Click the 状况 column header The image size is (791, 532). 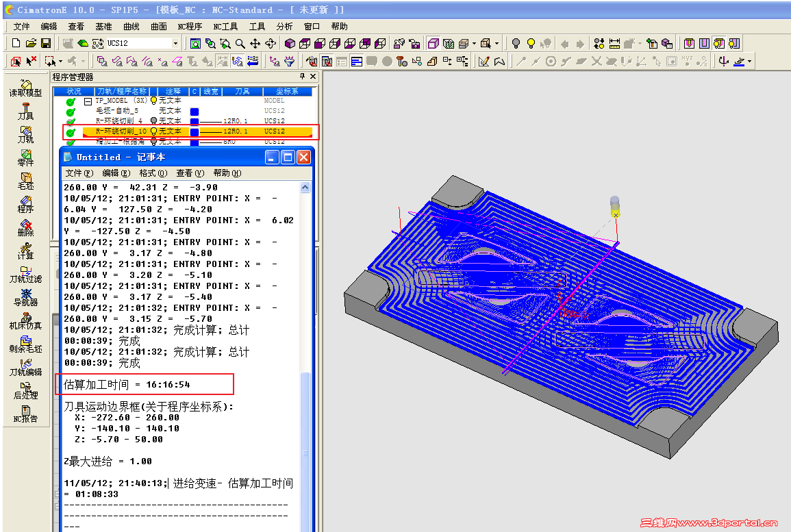click(x=74, y=91)
